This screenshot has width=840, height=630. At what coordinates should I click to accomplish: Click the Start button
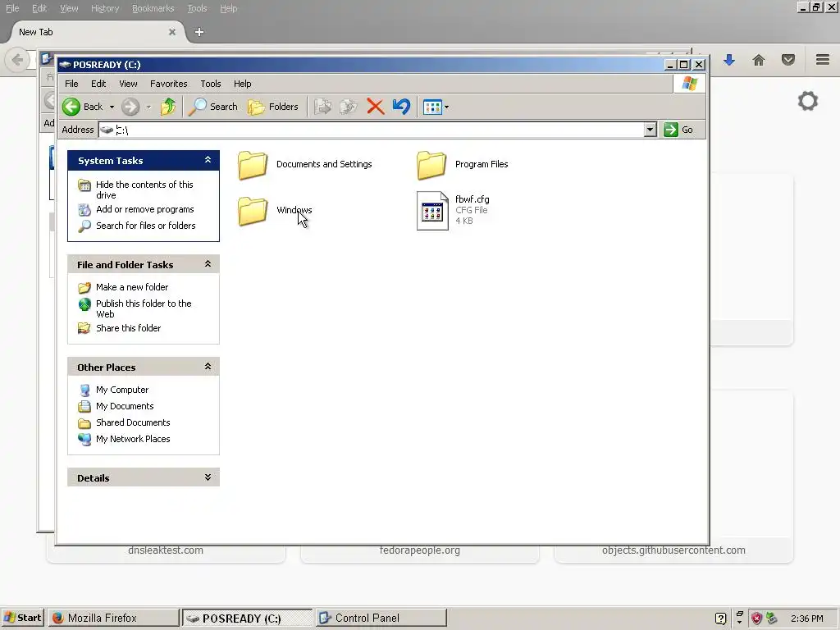pyautogui.click(x=22, y=618)
